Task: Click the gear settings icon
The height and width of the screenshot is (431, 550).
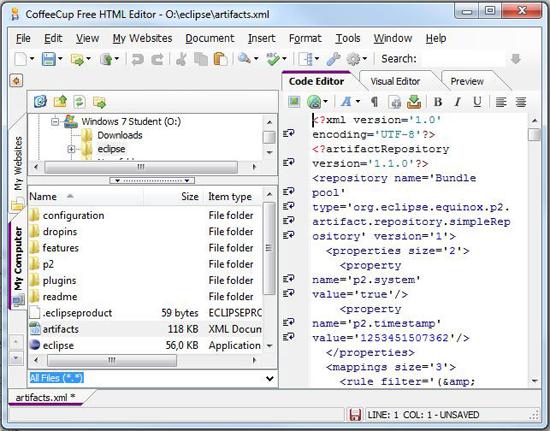Action: [353, 59]
